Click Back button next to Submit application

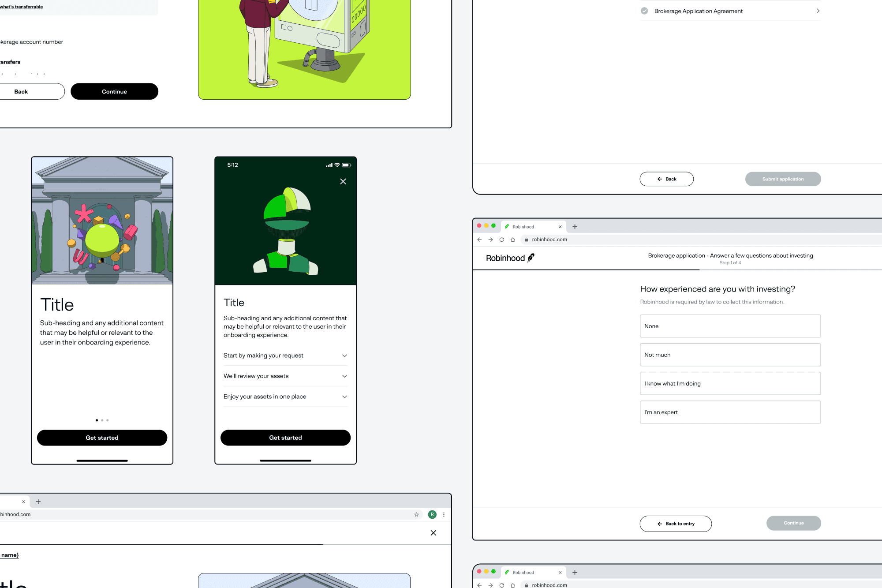click(666, 179)
